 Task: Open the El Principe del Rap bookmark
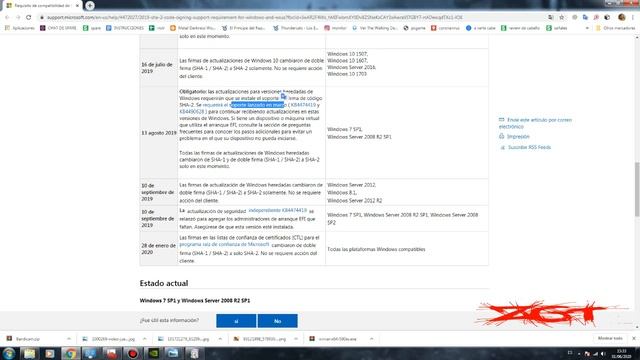click(243, 28)
